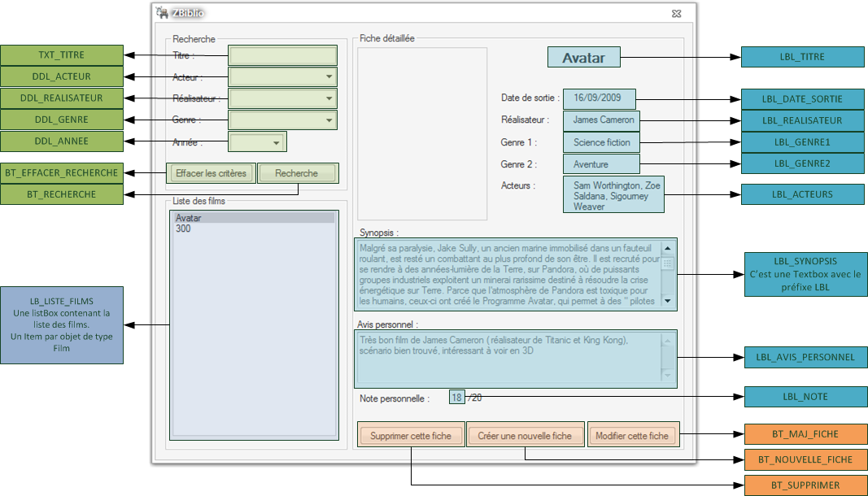Click into the Titre search text field
868x496 pixels.
[281, 55]
